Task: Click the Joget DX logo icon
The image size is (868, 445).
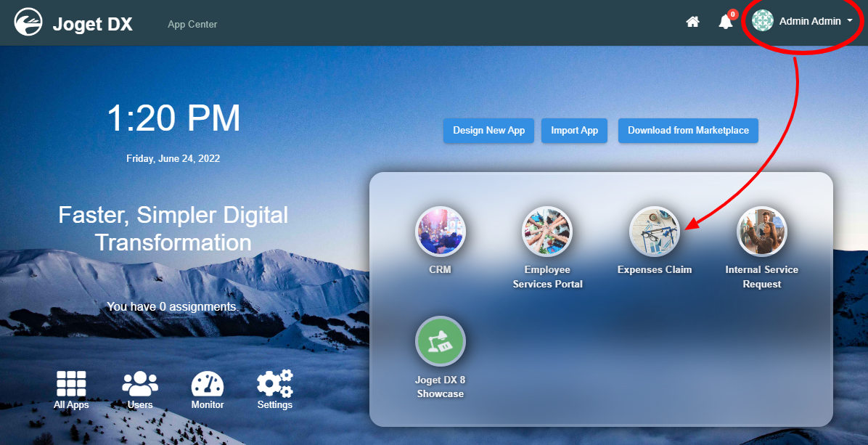Action: point(28,23)
